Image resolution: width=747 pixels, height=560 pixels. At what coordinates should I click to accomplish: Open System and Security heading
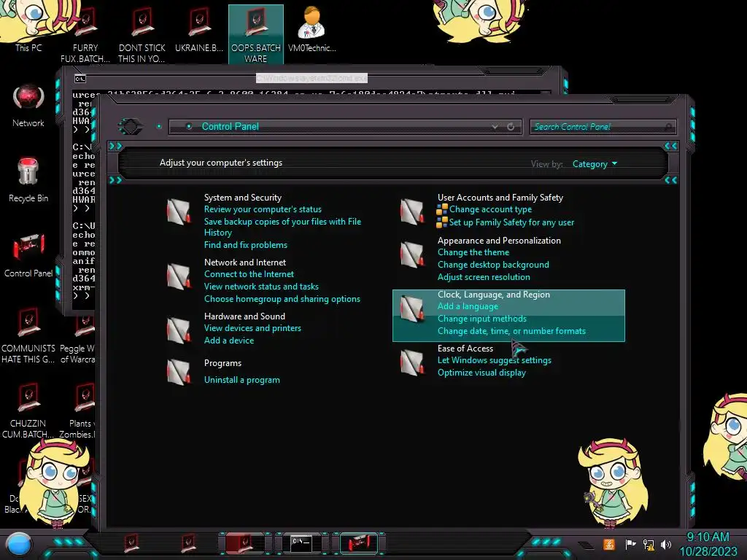(242, 197)
